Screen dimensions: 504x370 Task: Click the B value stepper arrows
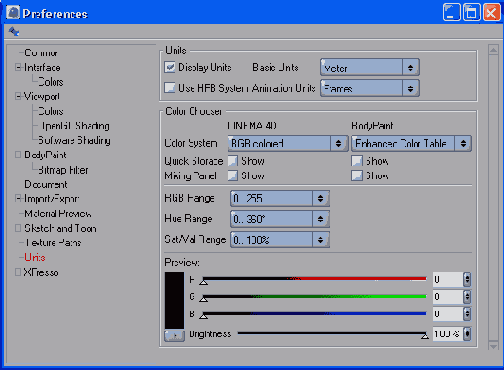tap(467, 314)
